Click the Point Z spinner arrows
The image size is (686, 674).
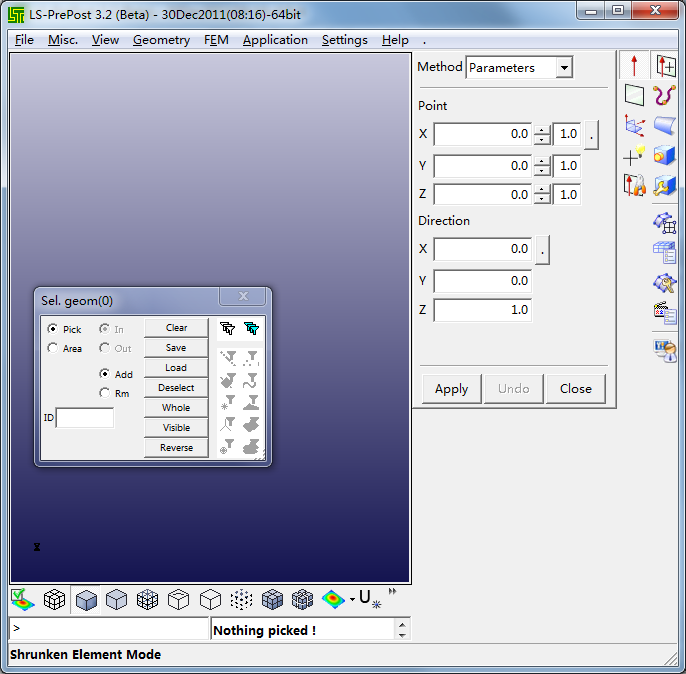(x=542, y=194)
